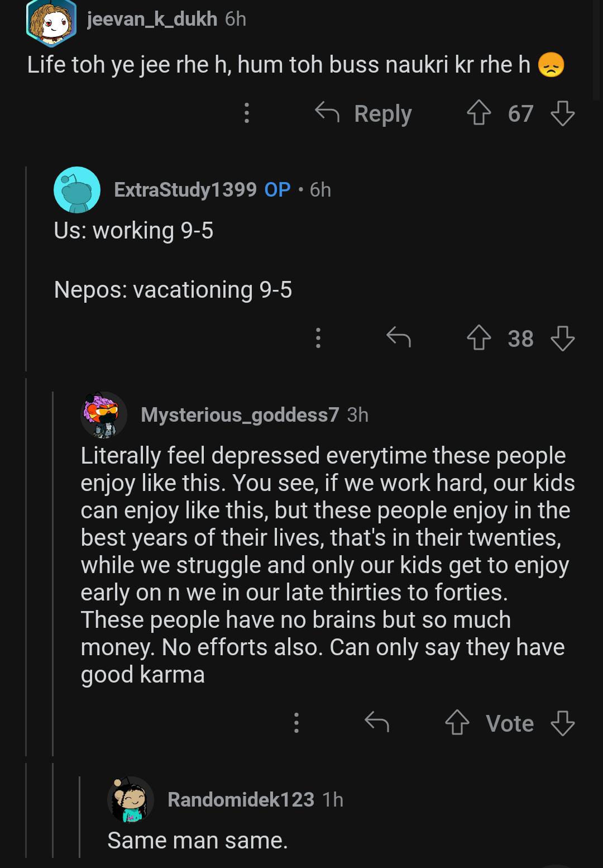Downvote Mysterious_goddess7's comment
This screenshot has width=603, height=868.
pos(562,723)
